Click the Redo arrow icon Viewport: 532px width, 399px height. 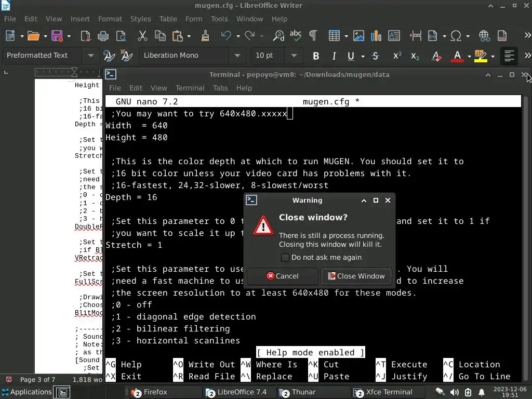click(x=250, y=36)
